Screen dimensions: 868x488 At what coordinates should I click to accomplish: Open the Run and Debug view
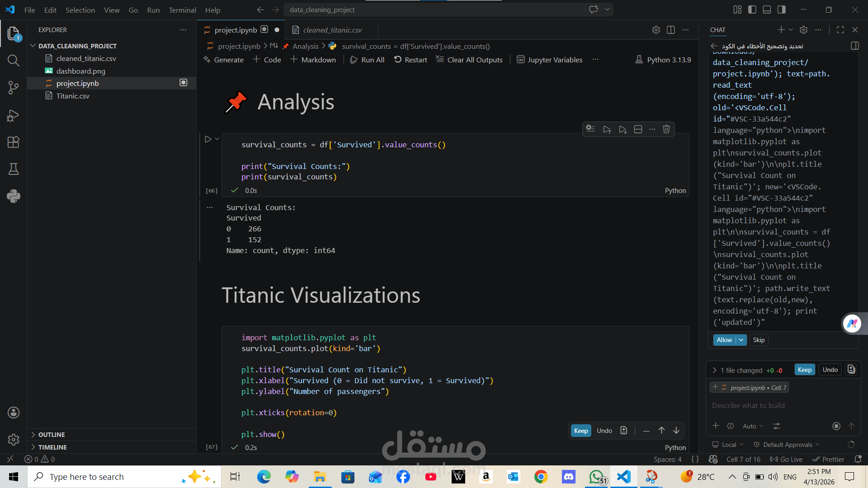(x=13, y=116)
